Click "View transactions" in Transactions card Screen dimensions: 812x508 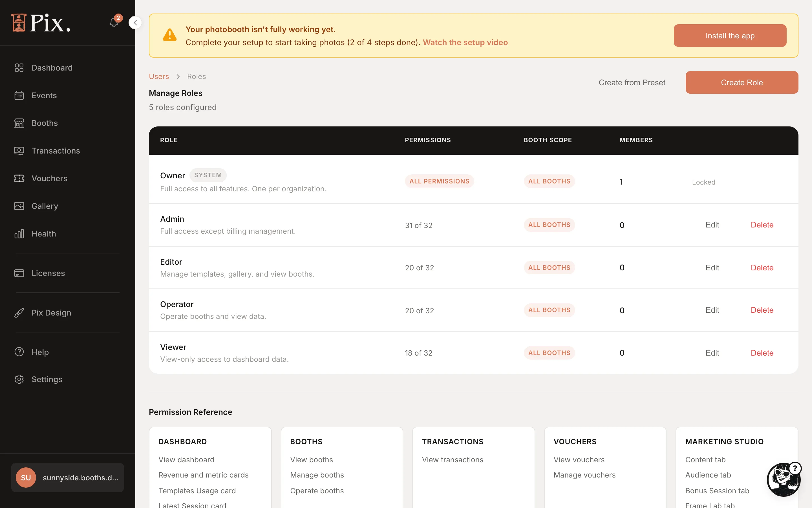point(452,460)
